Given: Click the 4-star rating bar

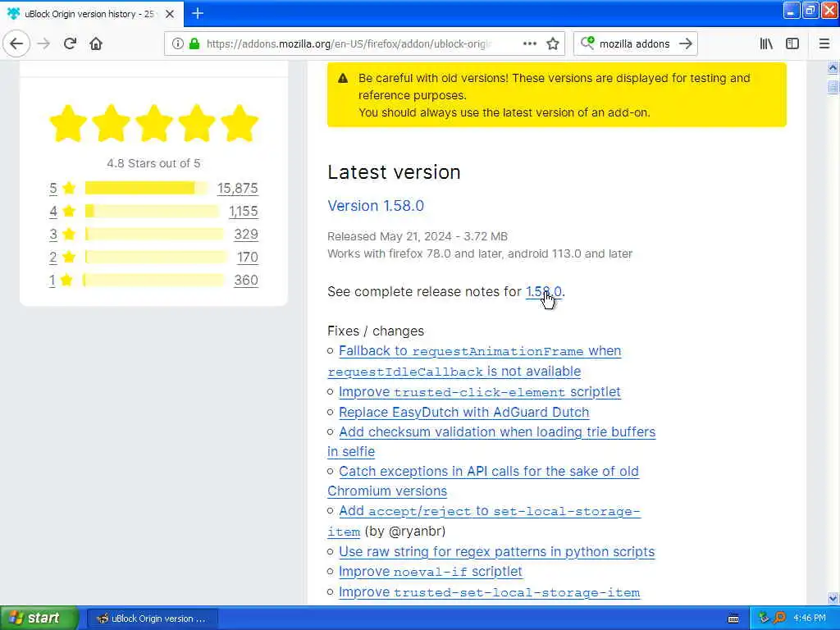Looking at the screenshot, I should pyautogui.click(x=152, y=211).
